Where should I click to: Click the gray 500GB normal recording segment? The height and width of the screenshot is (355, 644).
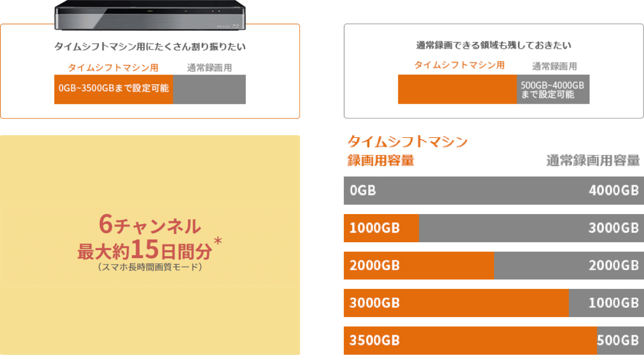point(620,340)
